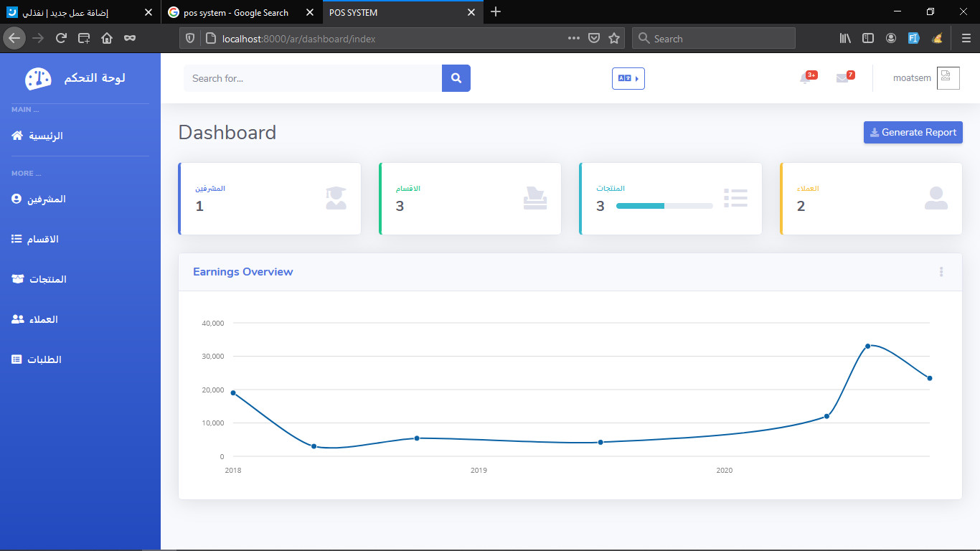Toggle the browser sidebar icon
The image size is (980, 551).
(868, 38)
